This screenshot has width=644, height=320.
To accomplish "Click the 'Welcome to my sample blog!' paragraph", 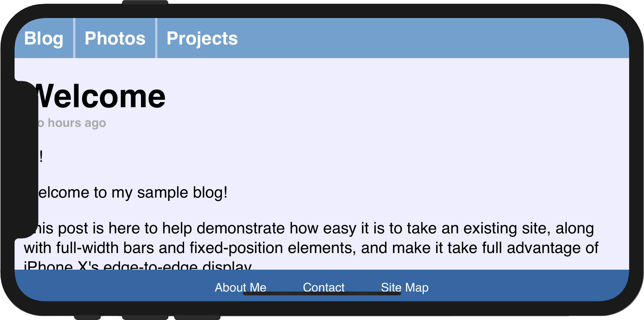I will click(x=133, y=193).
